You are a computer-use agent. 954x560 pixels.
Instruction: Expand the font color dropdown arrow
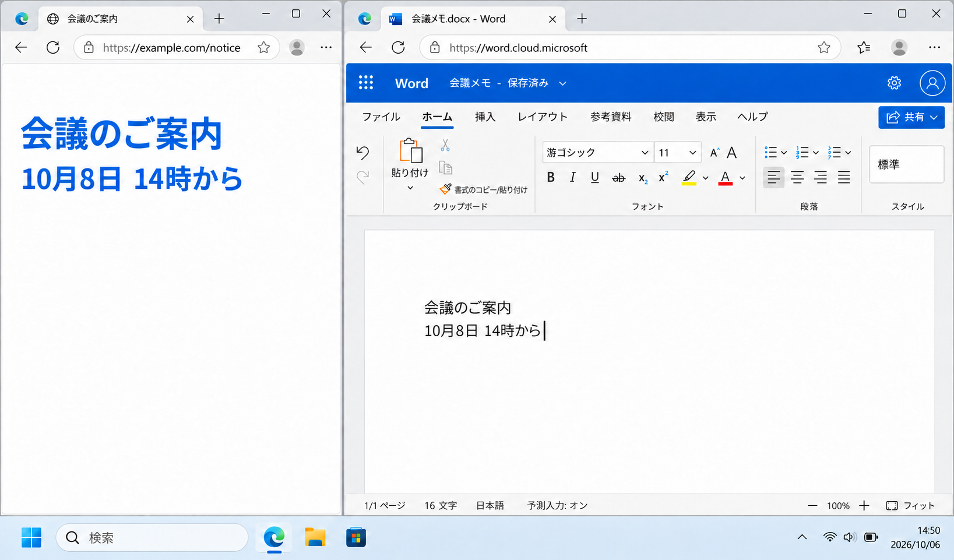tap(742, 178)
